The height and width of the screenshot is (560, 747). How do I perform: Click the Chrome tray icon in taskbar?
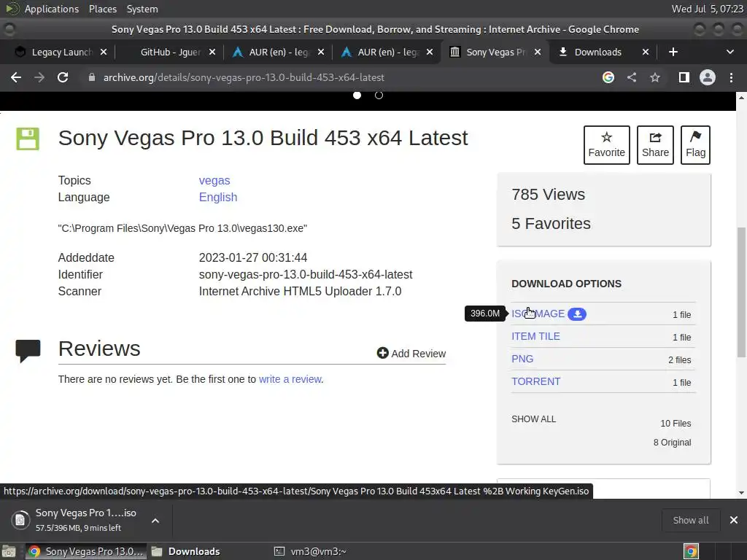(x=691, y=551)
